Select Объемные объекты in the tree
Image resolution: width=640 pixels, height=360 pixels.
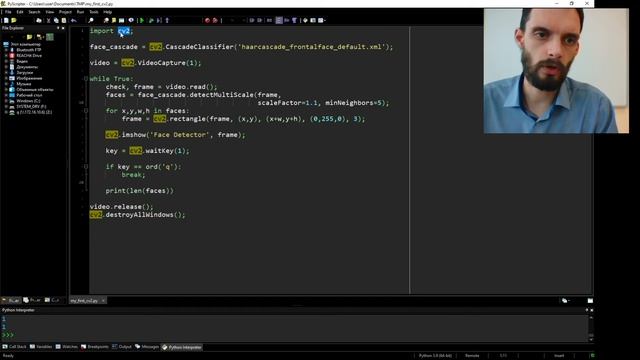pyautogui.click(x=35, y=89)
